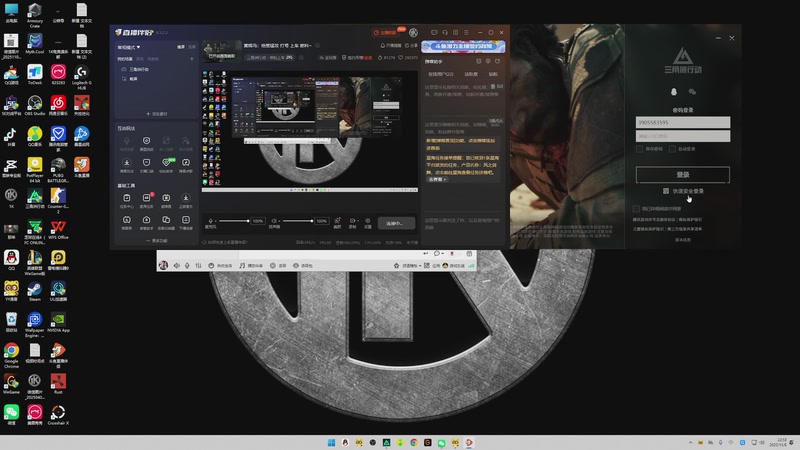Click the add-scene plus icon in 我的场景

pyautogui.click(x=192, y=59)
